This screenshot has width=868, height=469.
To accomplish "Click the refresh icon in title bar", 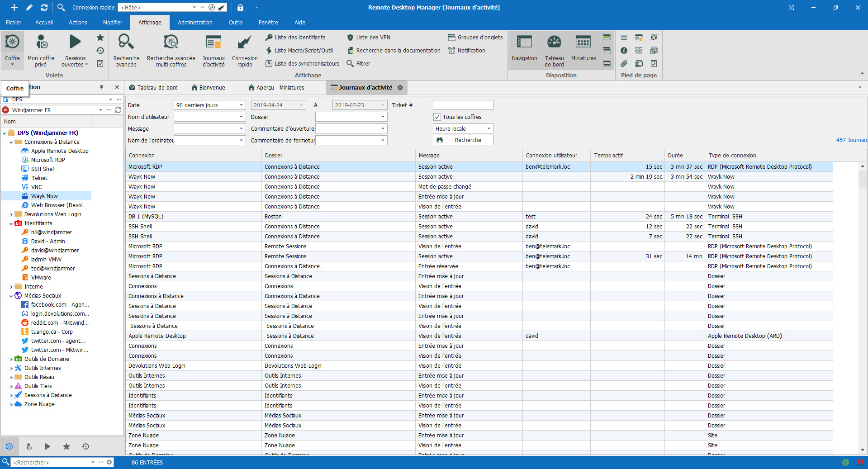I will pyautogui.click(x=44, y=7).
